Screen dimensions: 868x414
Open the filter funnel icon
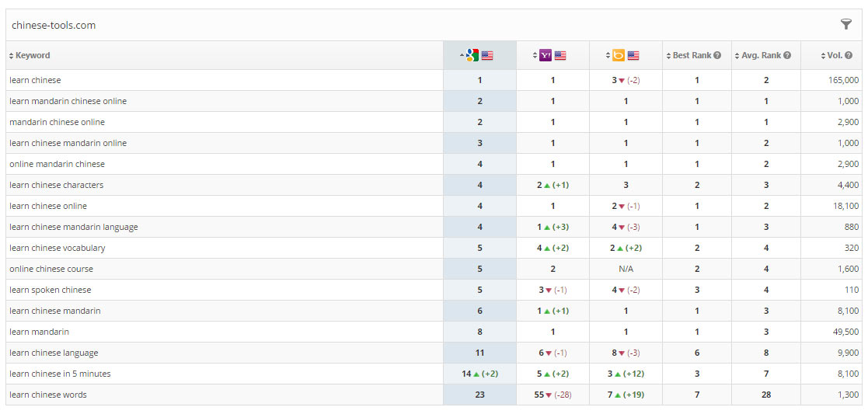tap(845, 25)
